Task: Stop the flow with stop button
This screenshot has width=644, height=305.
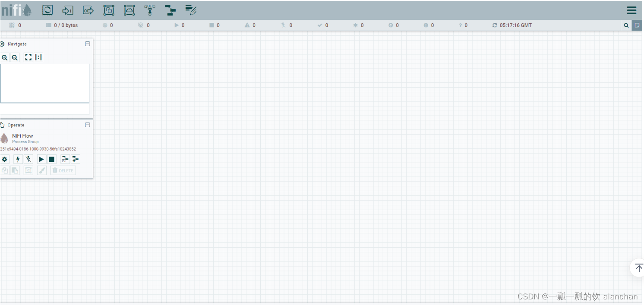Action: pyautogui.click(x=52, y=159)
